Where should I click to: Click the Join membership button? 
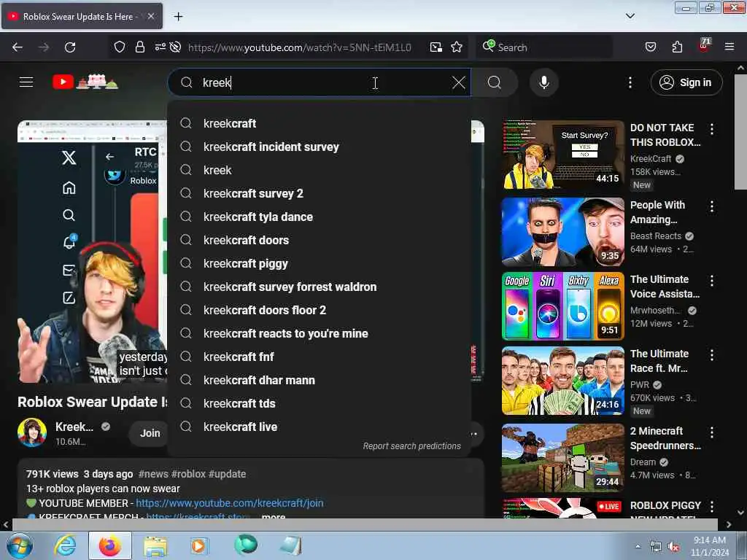(149, 433)
